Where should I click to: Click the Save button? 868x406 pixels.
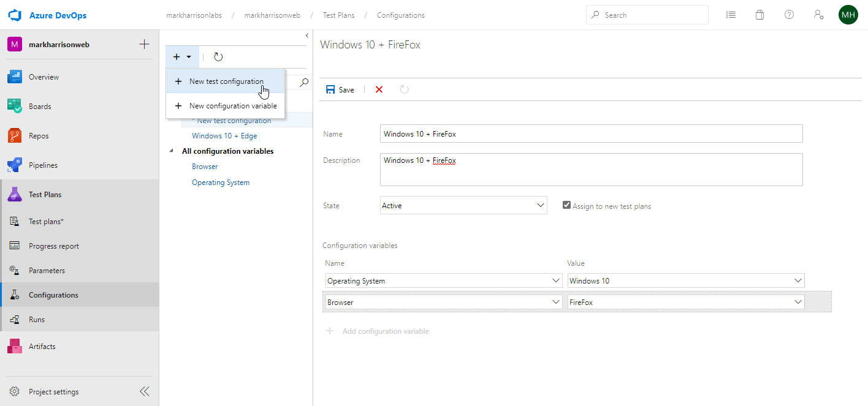(340, 89)
